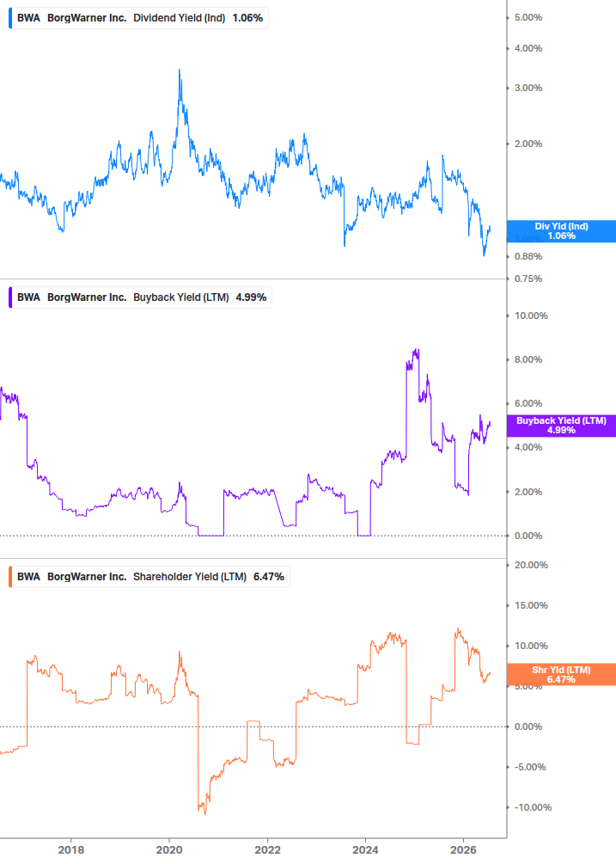Image resolution: width=616 pixels, height=864 pixels.
Task: Select the blue Div Yld (Ind) value tag
Action: tap(561, 231)
